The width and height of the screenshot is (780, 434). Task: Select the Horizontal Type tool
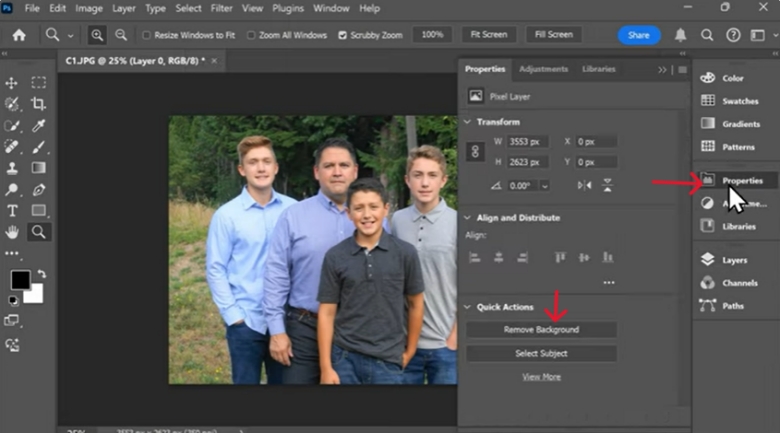coord(13,210)
